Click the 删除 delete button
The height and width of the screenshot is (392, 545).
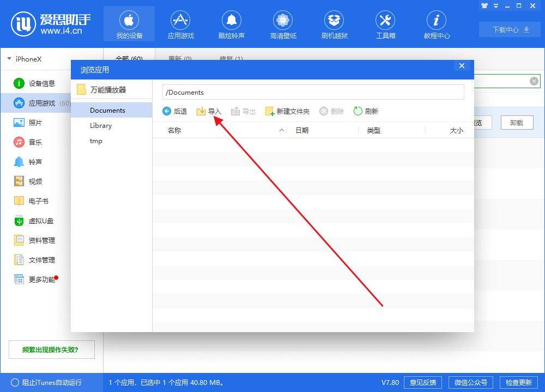pyautogui.click(x=331, y=111)
